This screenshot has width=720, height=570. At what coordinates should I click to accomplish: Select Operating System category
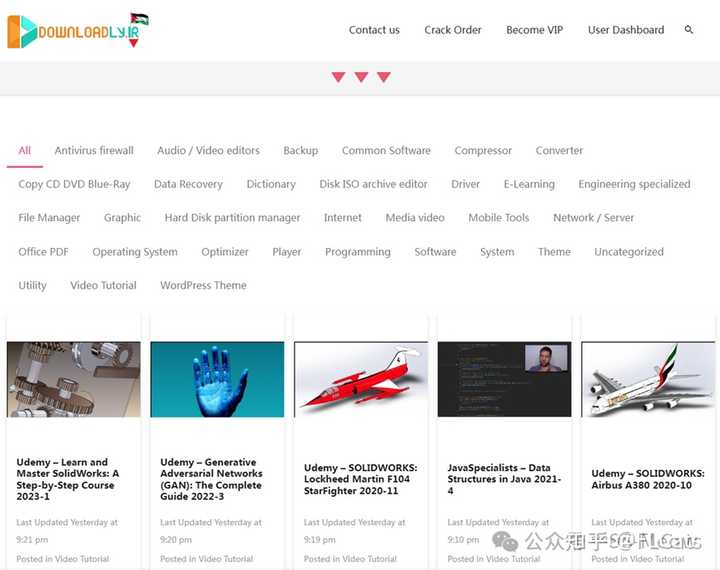(135, 252)
